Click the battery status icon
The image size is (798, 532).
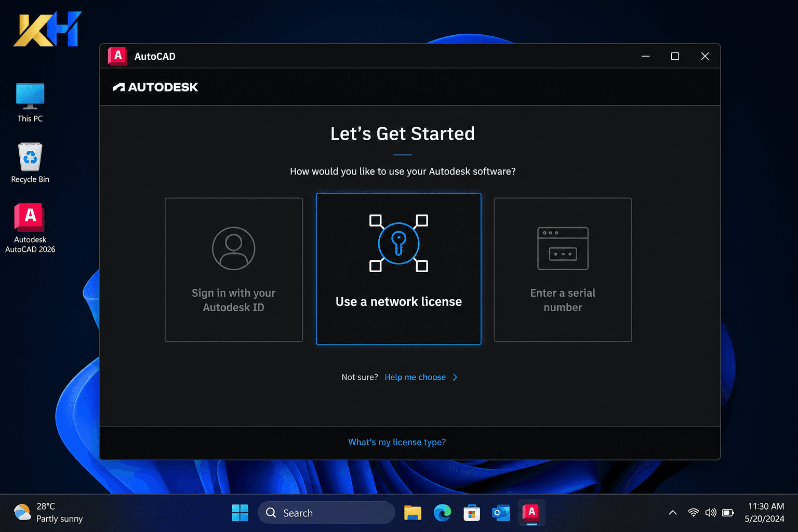coord(728,513)
